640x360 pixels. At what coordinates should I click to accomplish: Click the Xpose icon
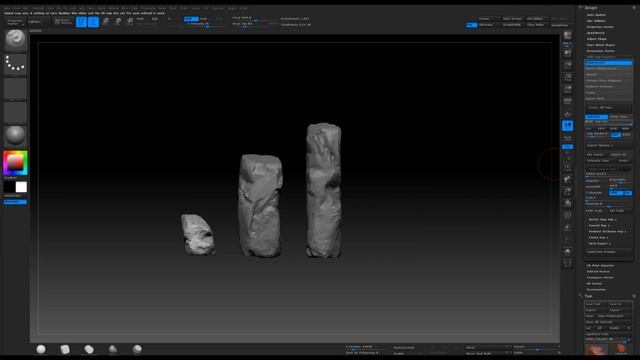567,263
